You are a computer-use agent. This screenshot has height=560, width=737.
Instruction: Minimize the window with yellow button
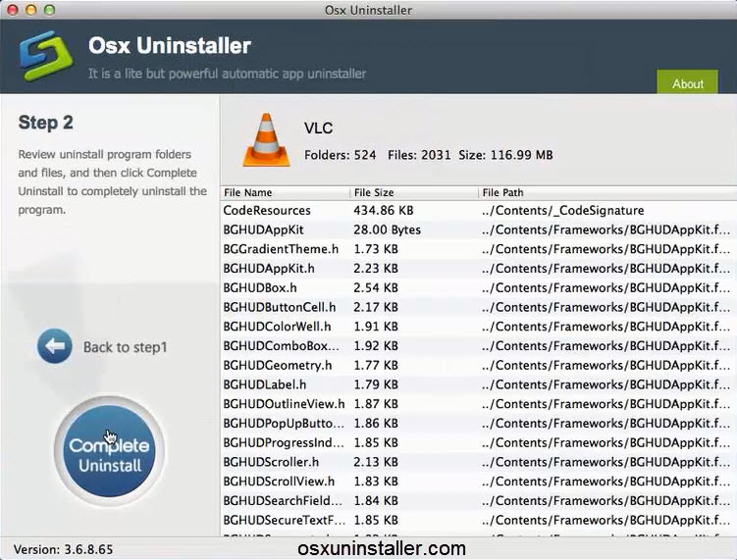coord(31,10)
